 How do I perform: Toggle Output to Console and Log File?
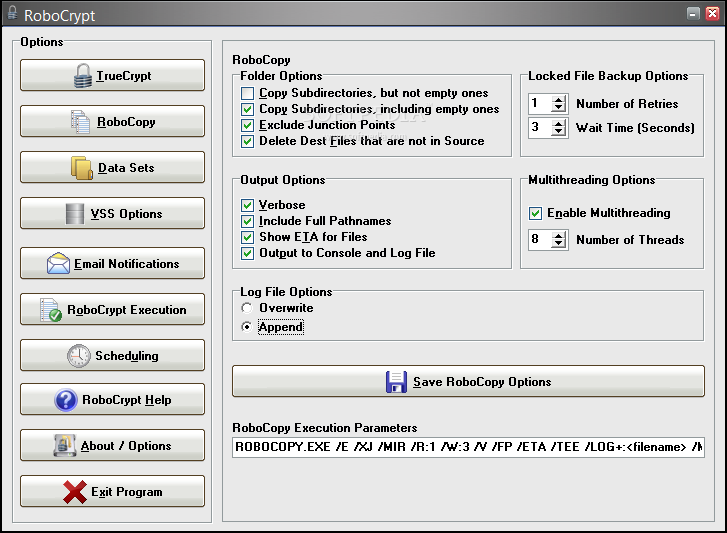[x=248, y=253]
